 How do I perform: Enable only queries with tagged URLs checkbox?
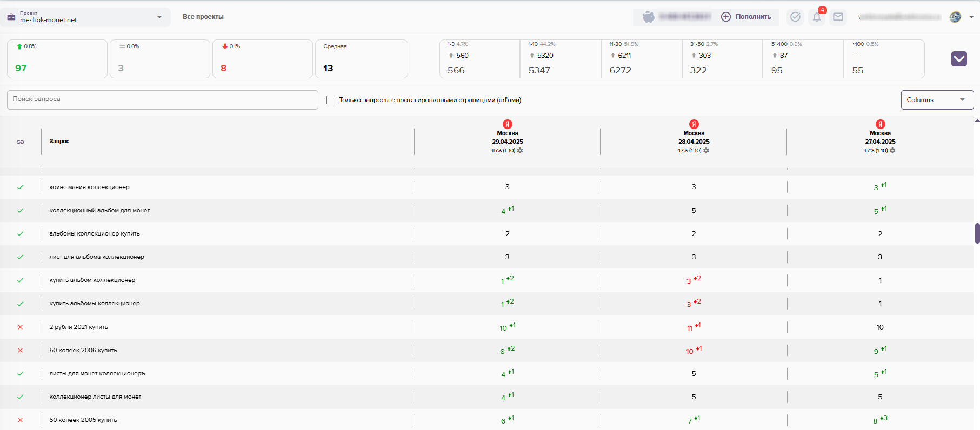[x=331, y=100]
